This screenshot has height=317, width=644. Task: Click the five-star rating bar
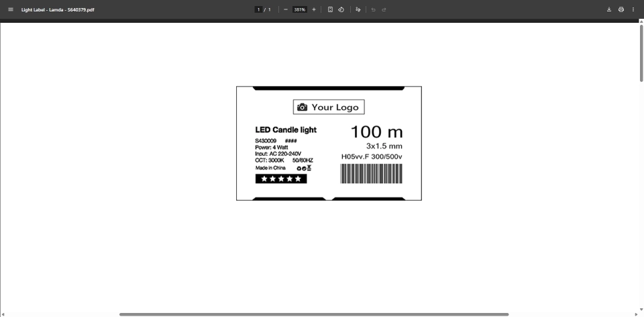(x=281, y=179)
